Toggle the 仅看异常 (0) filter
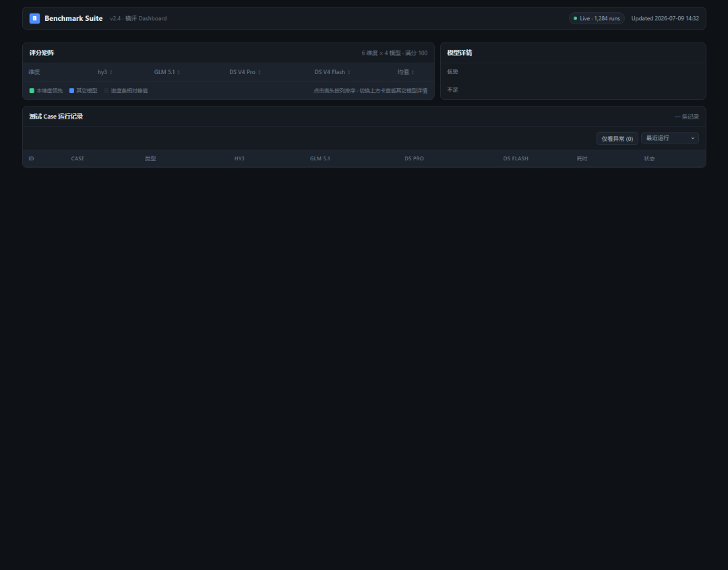Viewport: 728px width, 570px height. point(617,139)
